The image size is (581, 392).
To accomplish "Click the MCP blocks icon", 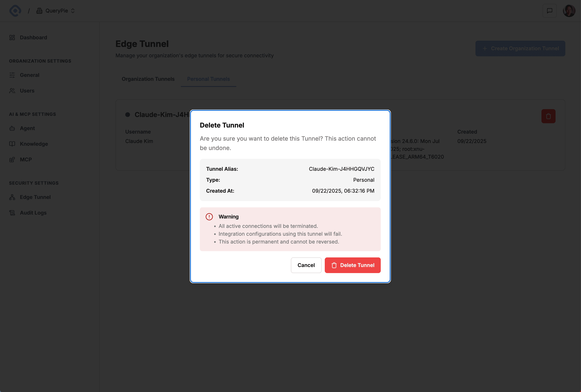I will click(x=12, y=160).
